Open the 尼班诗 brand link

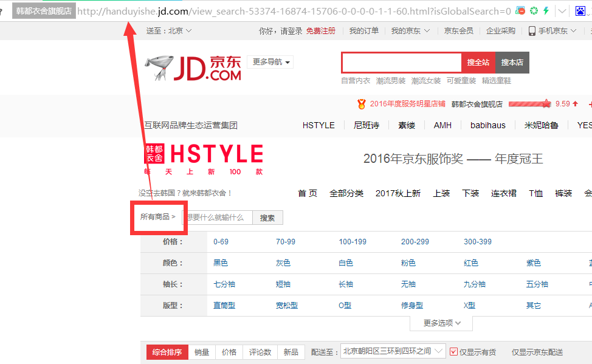pos(367,125)
